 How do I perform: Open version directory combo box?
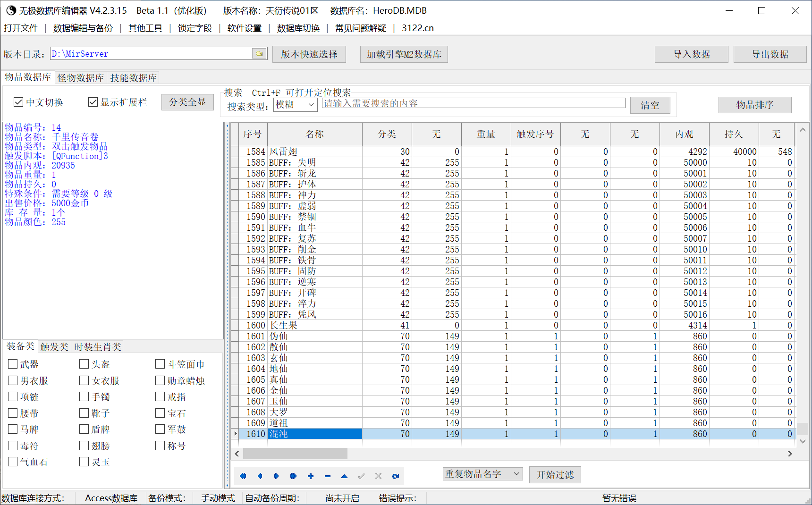tap(159, 54)
